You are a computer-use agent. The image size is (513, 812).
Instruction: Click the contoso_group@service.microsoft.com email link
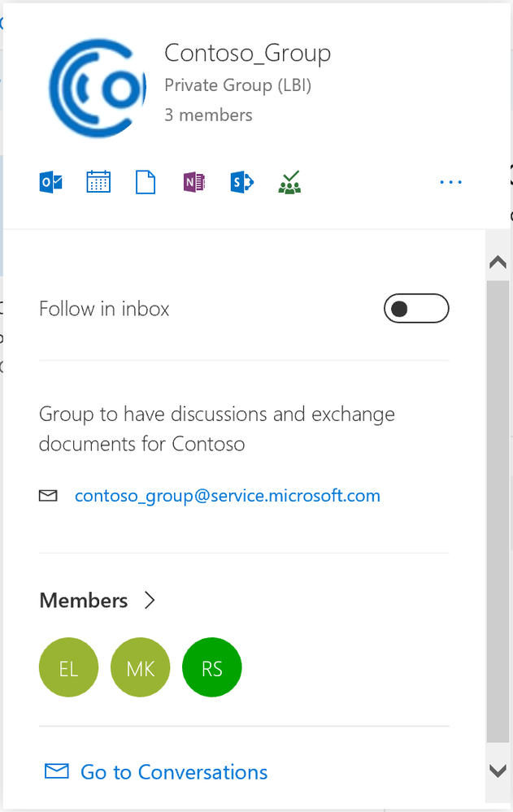tap(227, 495)
